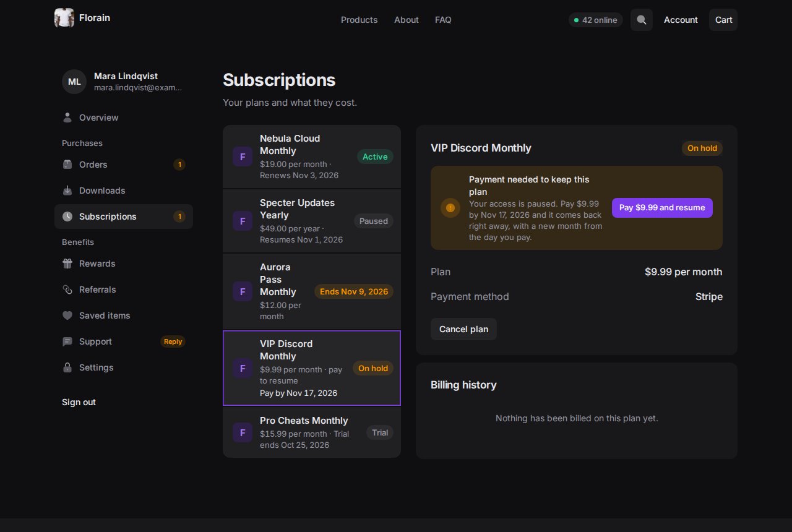
Task: Click the Pro Cheats F product icon
Action: click(243, 432)
